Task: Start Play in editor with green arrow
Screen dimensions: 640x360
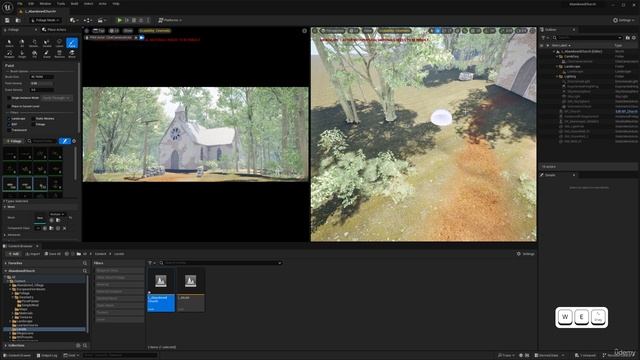Action: [119, 20]
